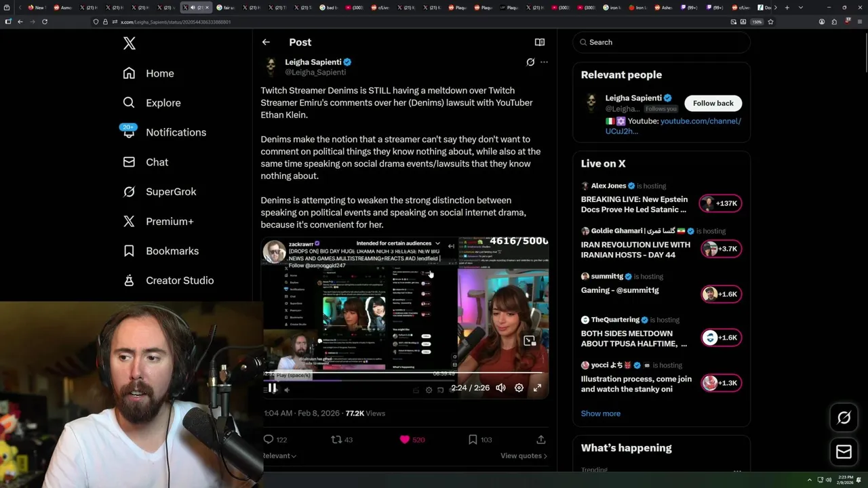Switch to the 'bad b' browser tab

pyautogui.click(x=330, y=7)
